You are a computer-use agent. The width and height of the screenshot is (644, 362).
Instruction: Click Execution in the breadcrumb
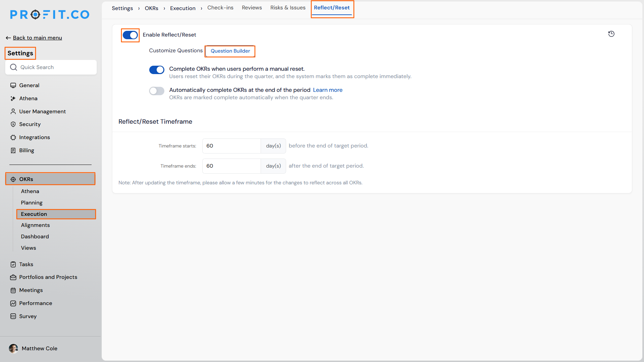pyautogui.click(x=183, y=8)
